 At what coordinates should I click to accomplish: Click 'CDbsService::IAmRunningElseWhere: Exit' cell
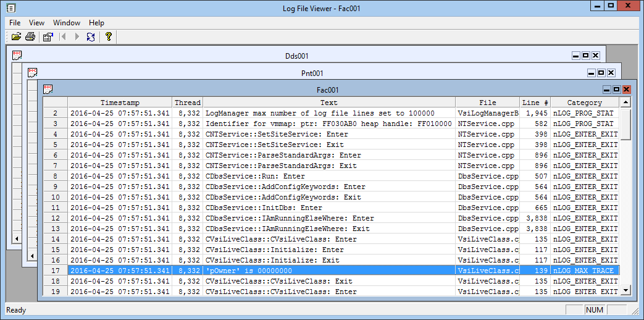click(330, 229)
